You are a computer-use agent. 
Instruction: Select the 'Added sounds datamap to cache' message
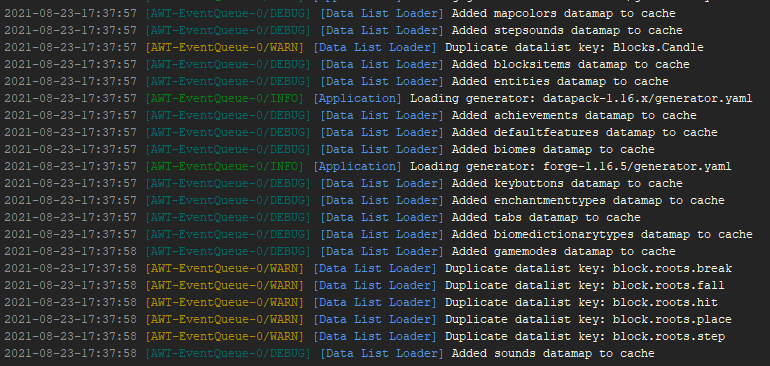[x=553, y=353]
